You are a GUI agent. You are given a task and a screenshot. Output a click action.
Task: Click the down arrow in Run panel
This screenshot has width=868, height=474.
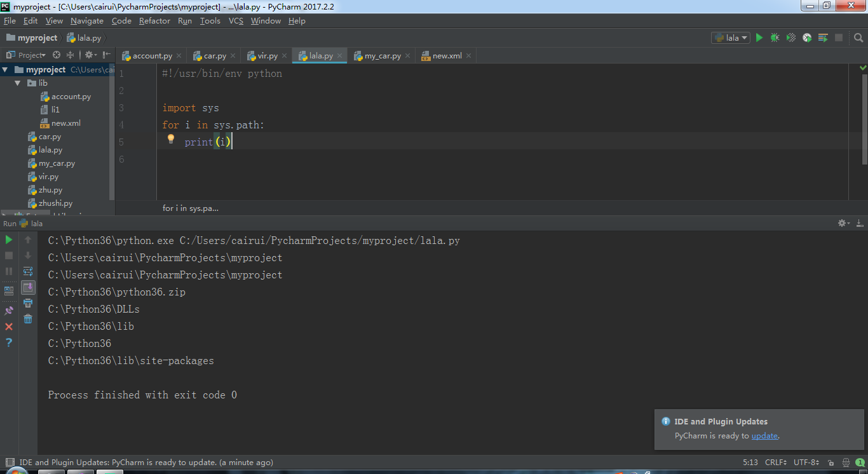click(x=28, y=255)
